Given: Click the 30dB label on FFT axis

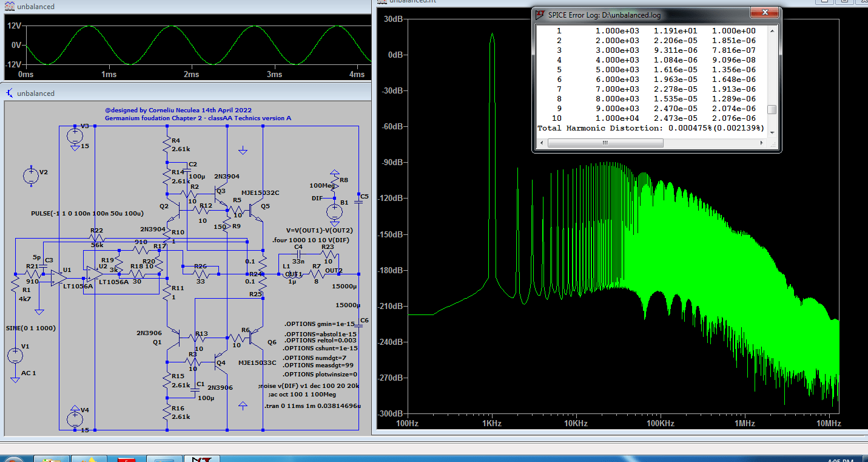Looking at the screenshot, I should click(393, 19).
